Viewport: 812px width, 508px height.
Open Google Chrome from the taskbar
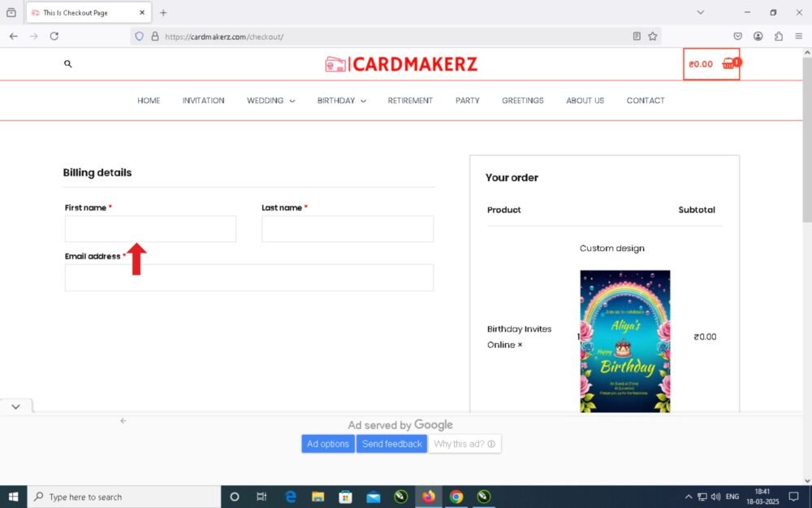456,497
